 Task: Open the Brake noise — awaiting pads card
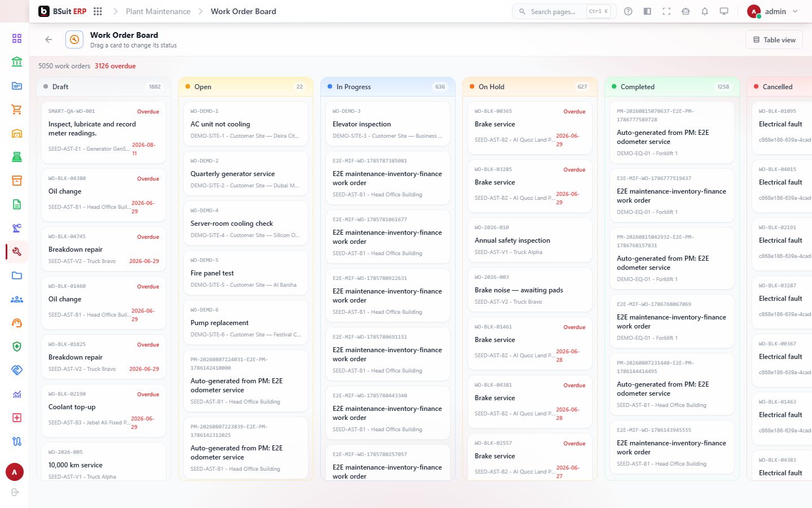[x=530, y=290]
